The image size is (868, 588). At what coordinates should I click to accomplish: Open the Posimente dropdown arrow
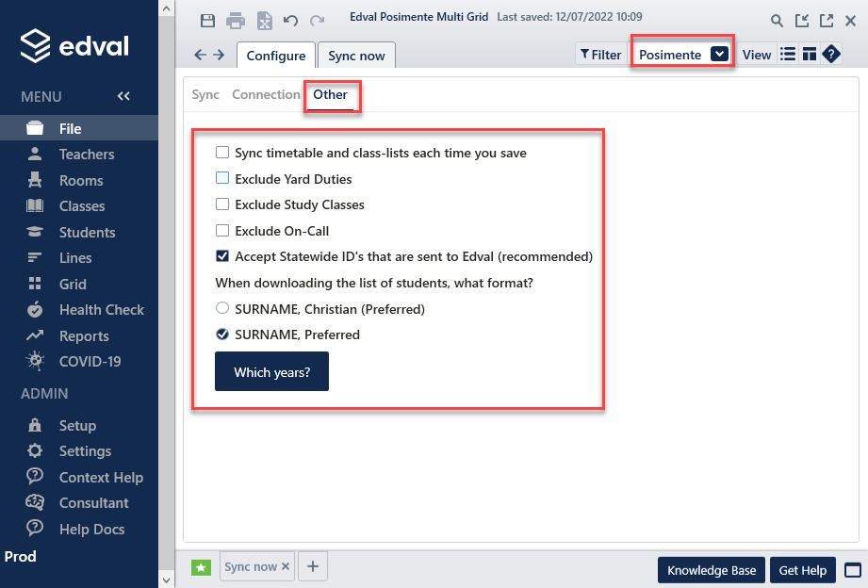point(719,54)
